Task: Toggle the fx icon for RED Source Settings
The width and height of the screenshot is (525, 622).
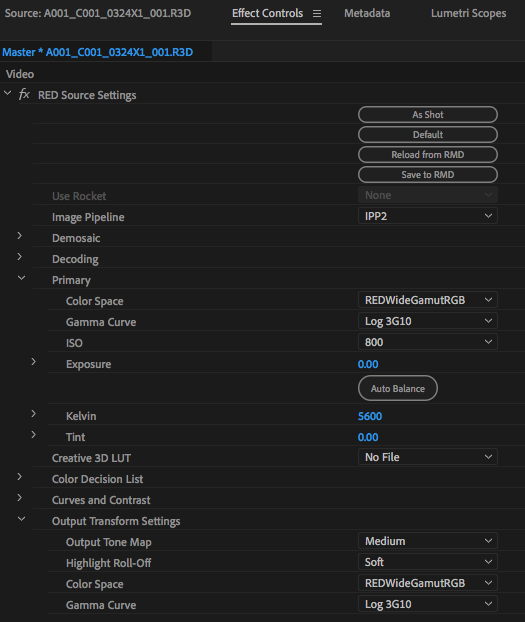Action: pyautogui.click(x=24, y=95)
